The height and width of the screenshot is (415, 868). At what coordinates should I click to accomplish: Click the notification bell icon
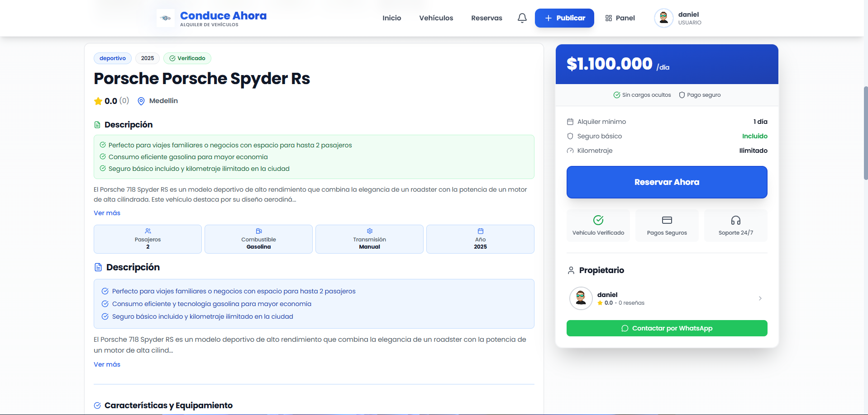click(x=522, y=18)
